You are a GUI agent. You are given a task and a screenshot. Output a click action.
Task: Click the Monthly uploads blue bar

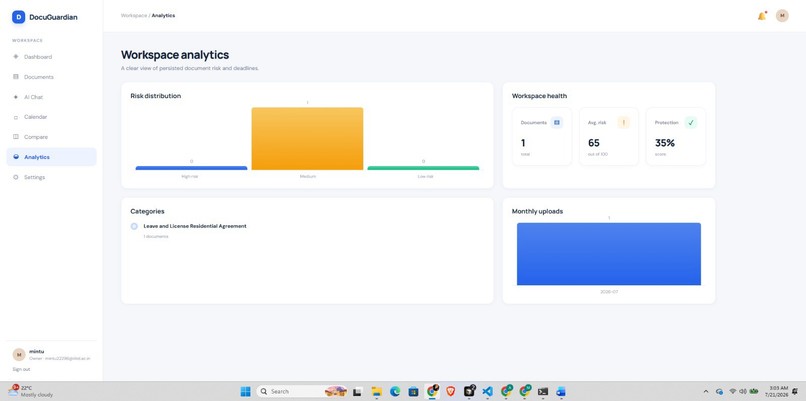pyautogui.click(x=609, y=254)
